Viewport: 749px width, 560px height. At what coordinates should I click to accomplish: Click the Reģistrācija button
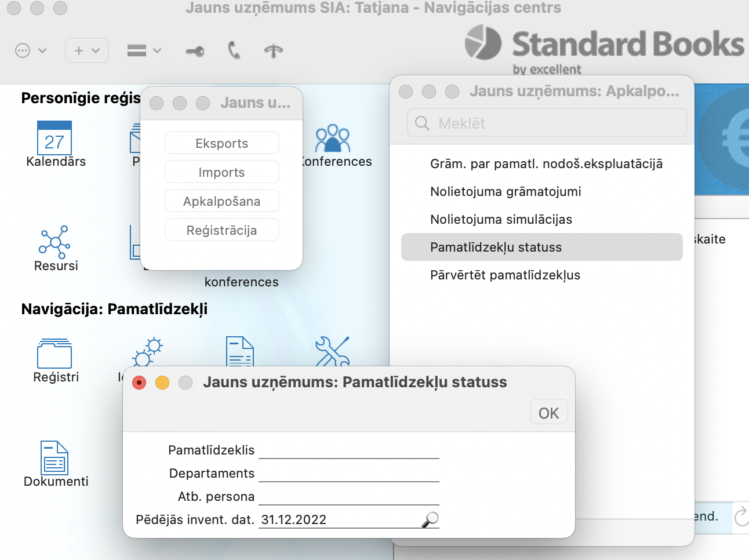221,230
